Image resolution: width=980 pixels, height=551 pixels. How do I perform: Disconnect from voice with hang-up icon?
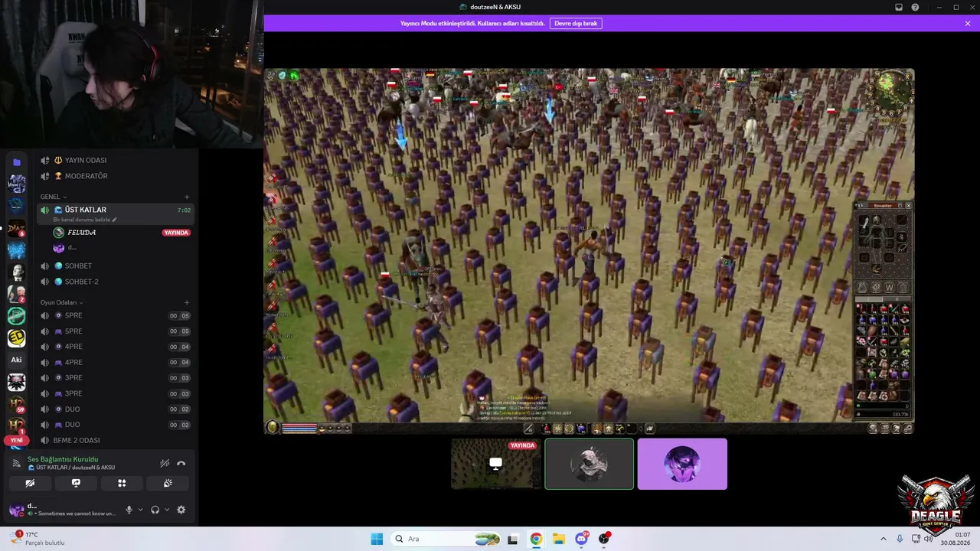click(181, 463)
